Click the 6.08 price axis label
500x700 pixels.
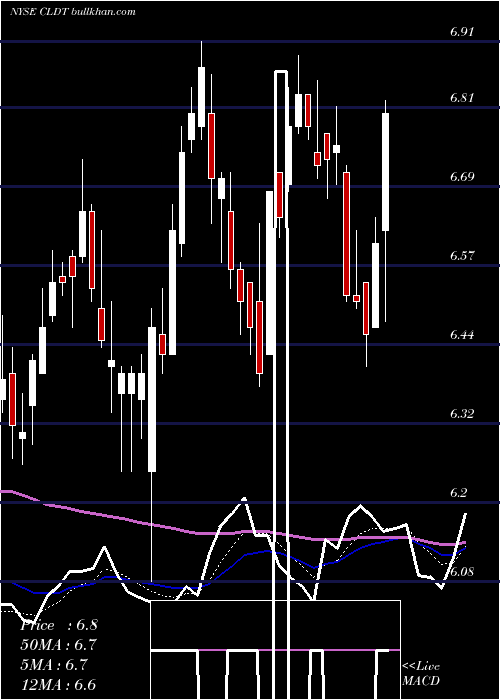point(462,572)
